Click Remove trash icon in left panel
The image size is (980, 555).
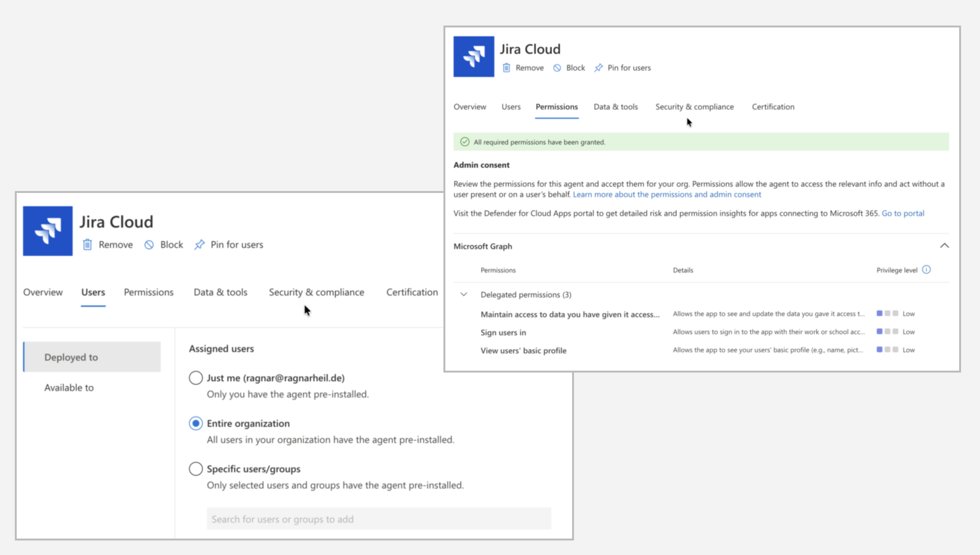click(x=87, y=244)
